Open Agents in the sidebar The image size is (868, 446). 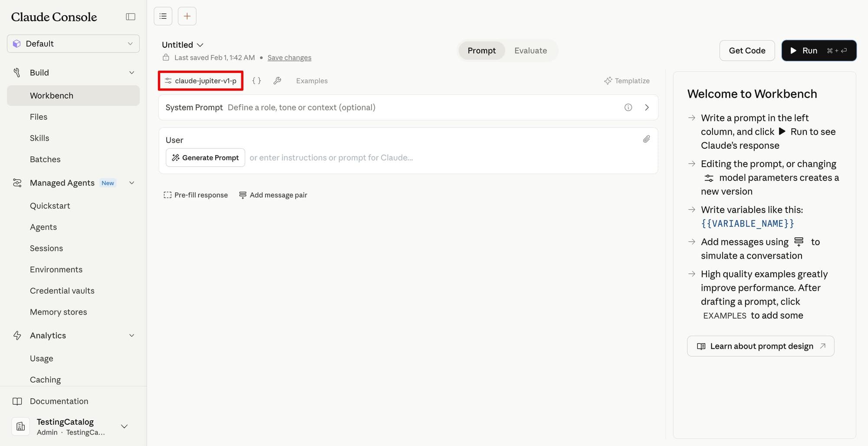pos(43,227)
